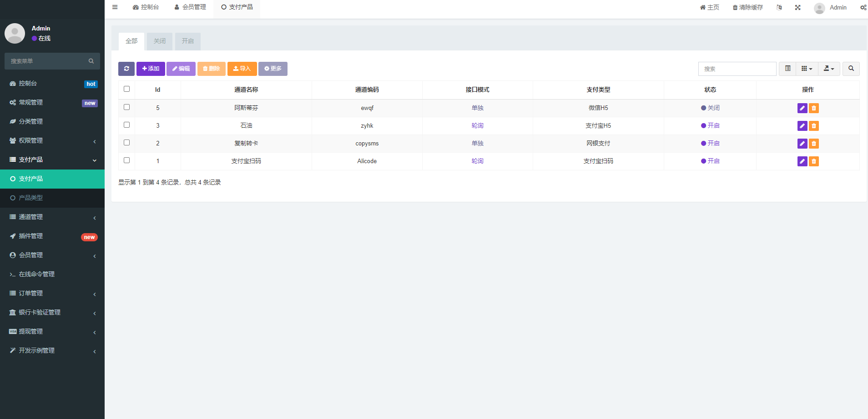868x419 pixels.
Task: Expand the 订单管理 sidebar menu
Action: [x=52, y=294]
